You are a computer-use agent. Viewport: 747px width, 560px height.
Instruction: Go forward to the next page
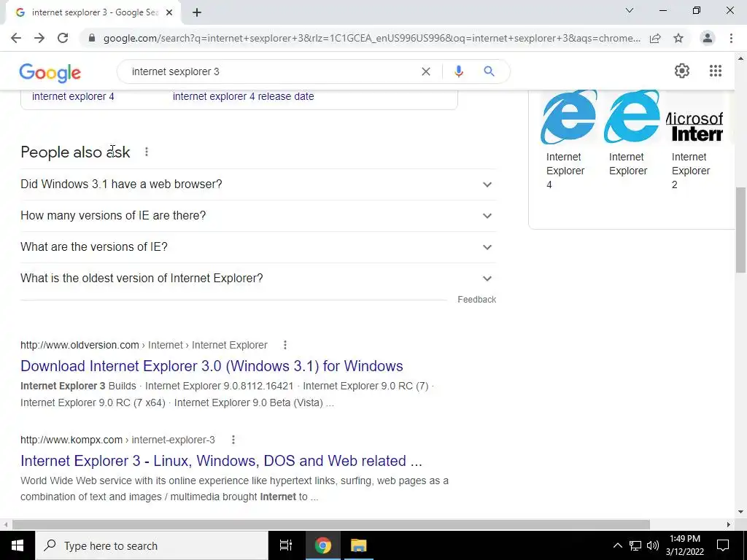pos(39,38)
